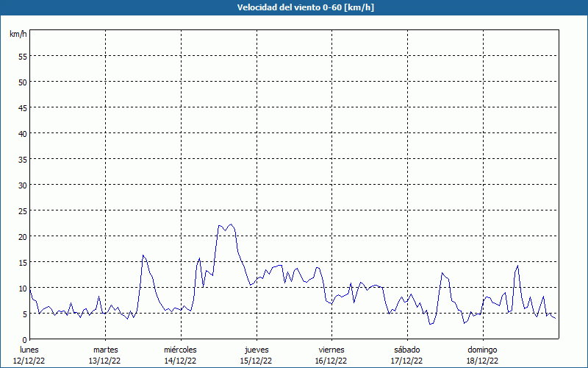Click the '5' y-axis value
The image size is (588, 368).
tap(25, 314)
